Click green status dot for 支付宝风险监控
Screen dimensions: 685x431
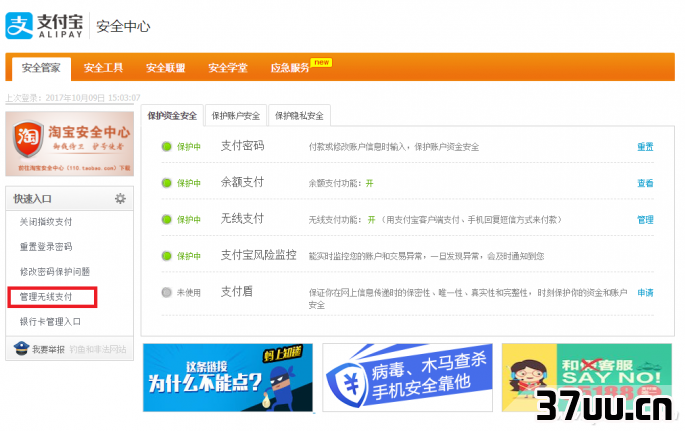click(166, 256)
